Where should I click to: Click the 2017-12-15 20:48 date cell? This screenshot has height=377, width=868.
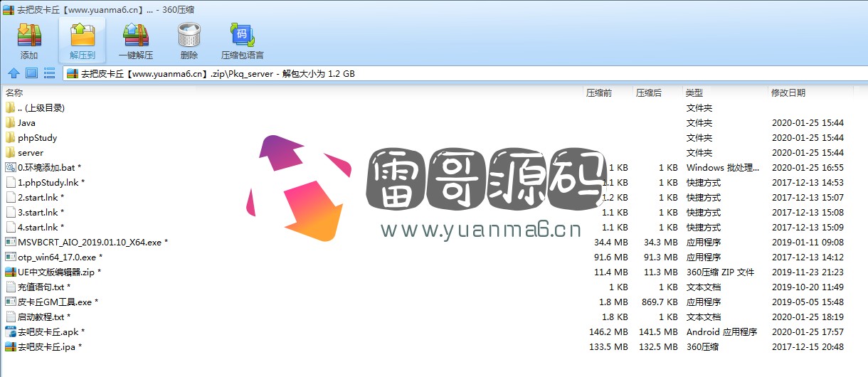808,347
